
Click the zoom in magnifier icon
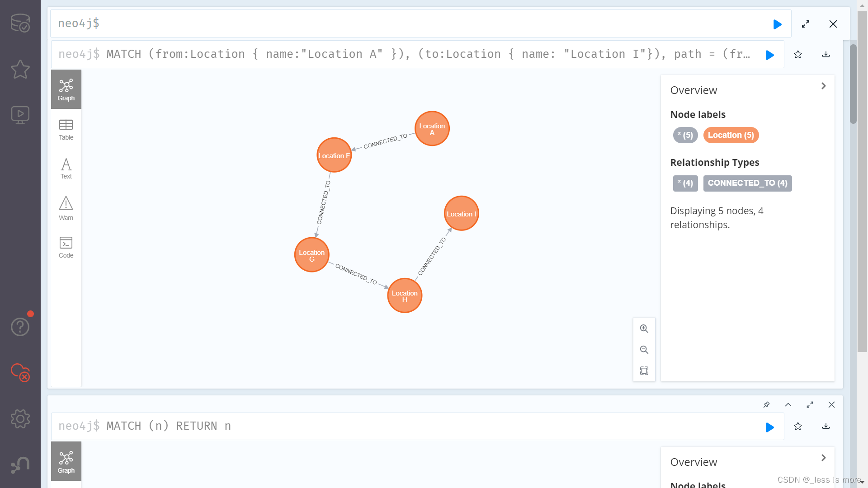click(644, 328)
